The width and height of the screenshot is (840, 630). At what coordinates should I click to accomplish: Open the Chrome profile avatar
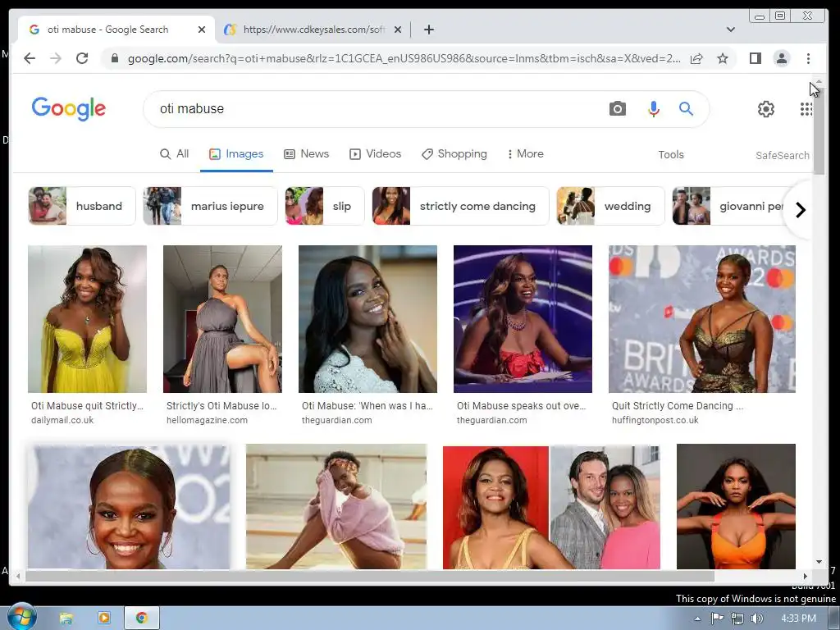coord(782,58)
